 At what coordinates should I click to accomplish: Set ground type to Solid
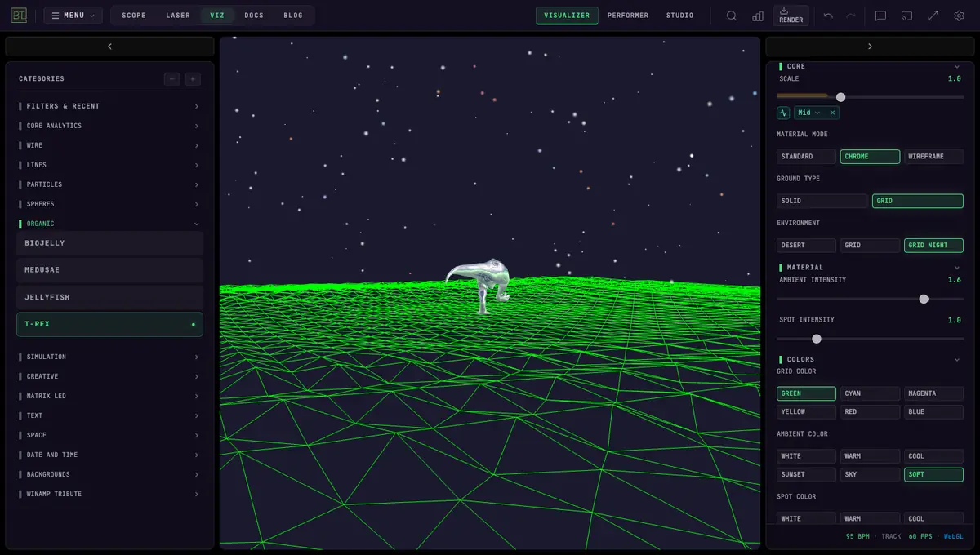822,201
